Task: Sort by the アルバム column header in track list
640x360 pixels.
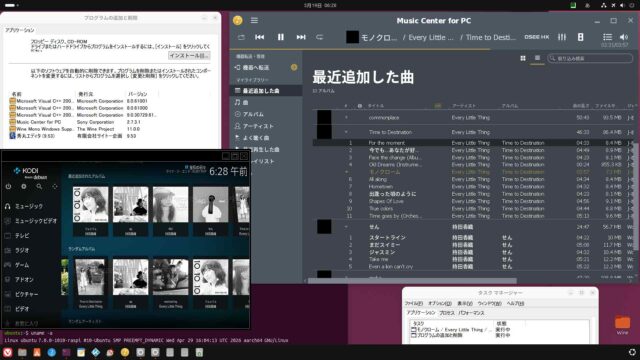Action: coord(510,106)
